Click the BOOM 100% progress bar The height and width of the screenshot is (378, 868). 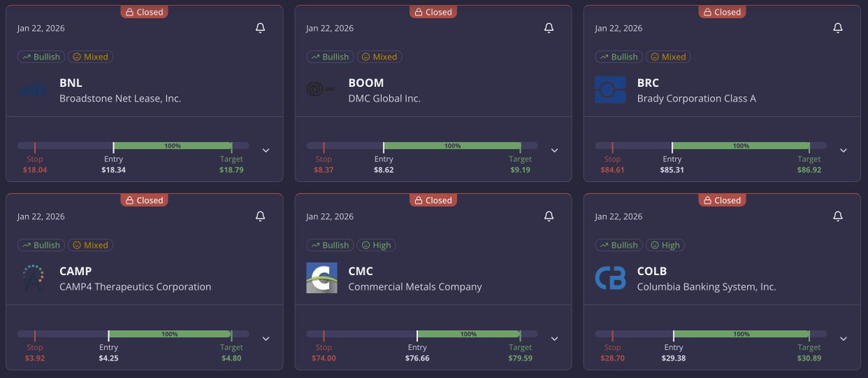(x=452, y=146)
